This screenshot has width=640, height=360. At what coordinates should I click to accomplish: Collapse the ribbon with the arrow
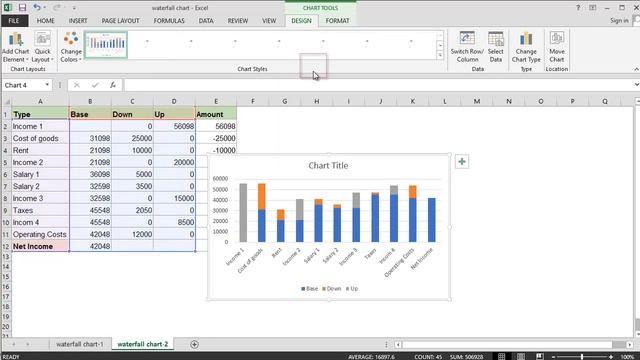636,69
